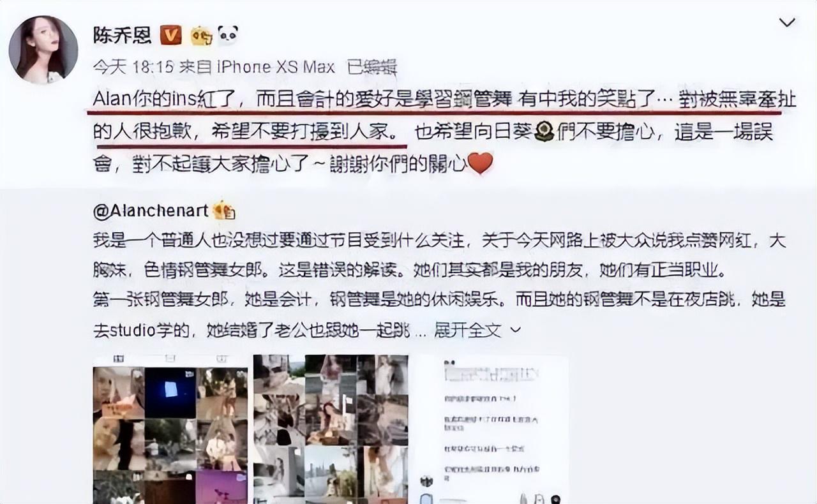Open the middle photo collage thumbnail

click(331, 429)
